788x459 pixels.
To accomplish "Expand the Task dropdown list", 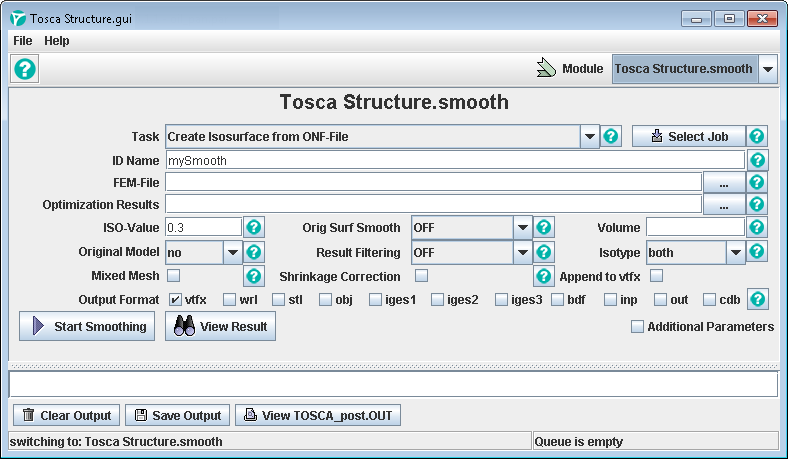I will [589, 137].
